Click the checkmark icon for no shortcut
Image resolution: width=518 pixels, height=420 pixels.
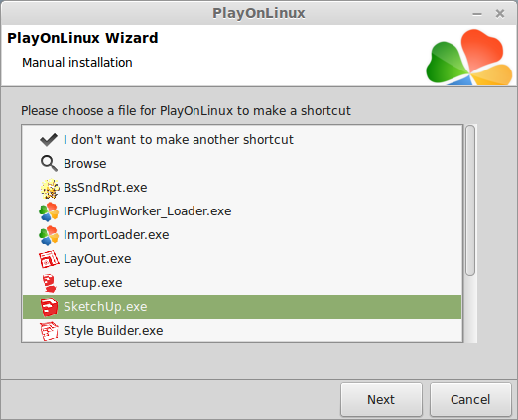coord(49,140)
